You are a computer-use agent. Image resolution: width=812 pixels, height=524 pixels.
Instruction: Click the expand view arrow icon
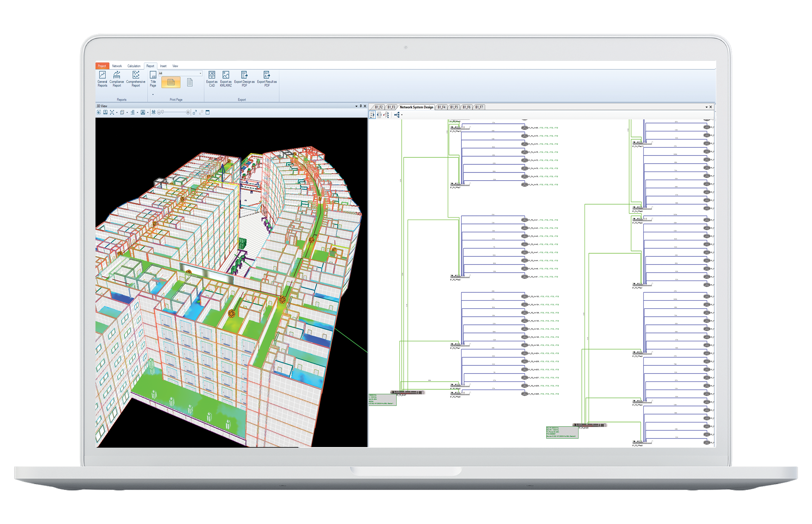pyautogui.click(x=195, y=112)
